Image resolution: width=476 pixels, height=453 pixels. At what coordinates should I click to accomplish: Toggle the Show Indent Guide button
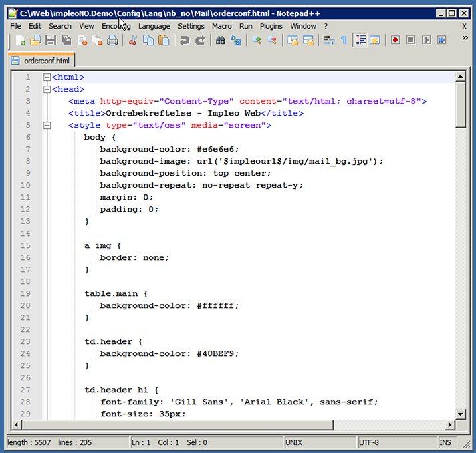(x=360, y=41)
